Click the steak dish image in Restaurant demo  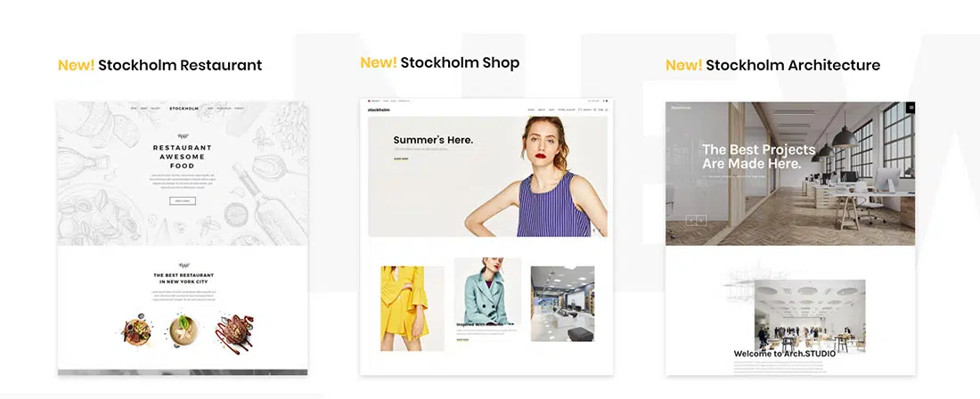pyautogui.click(x=234, y=331)
